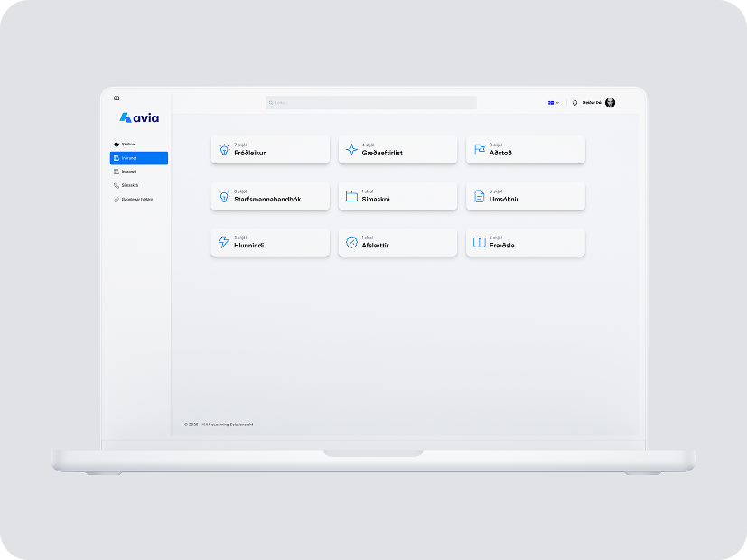Open the user profile menu by avatar

[610, 103]
